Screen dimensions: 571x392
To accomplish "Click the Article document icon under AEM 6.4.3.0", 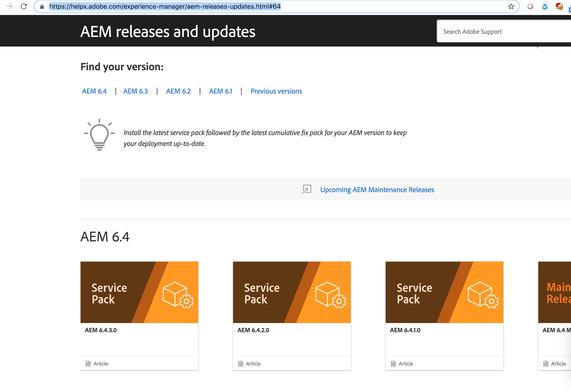I will pyautogui.click(x=88, y=363).
